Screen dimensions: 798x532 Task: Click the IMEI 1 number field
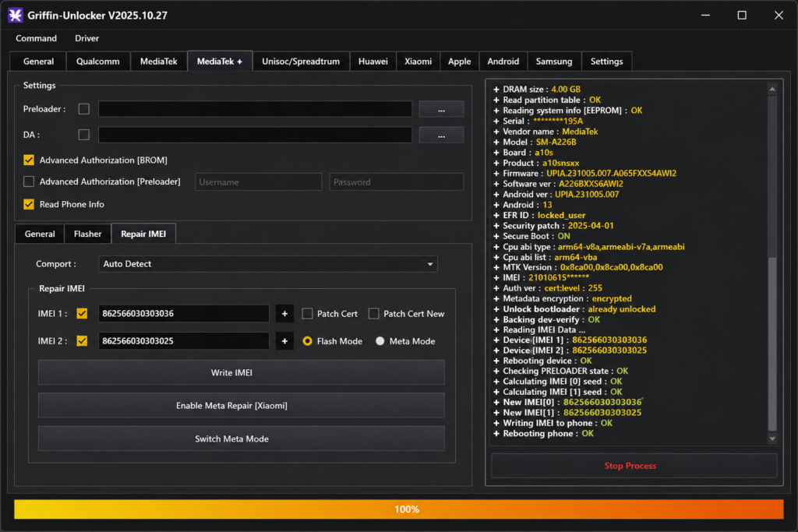[184, 314]
